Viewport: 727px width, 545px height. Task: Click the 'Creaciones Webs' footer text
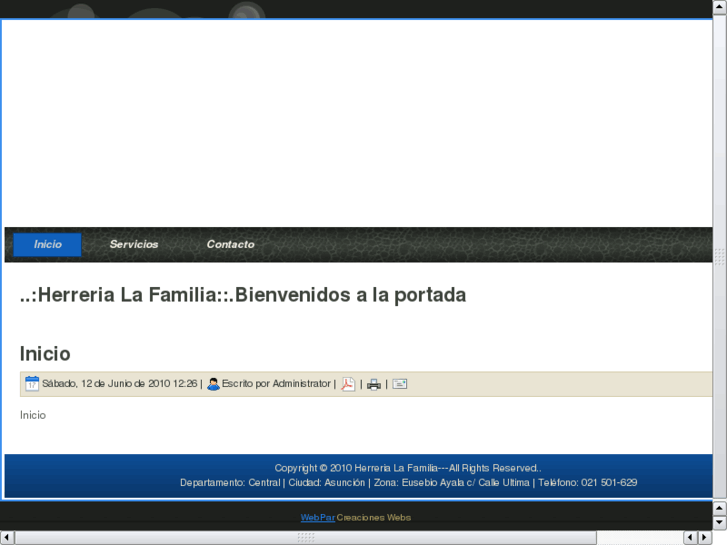point(374,517)
